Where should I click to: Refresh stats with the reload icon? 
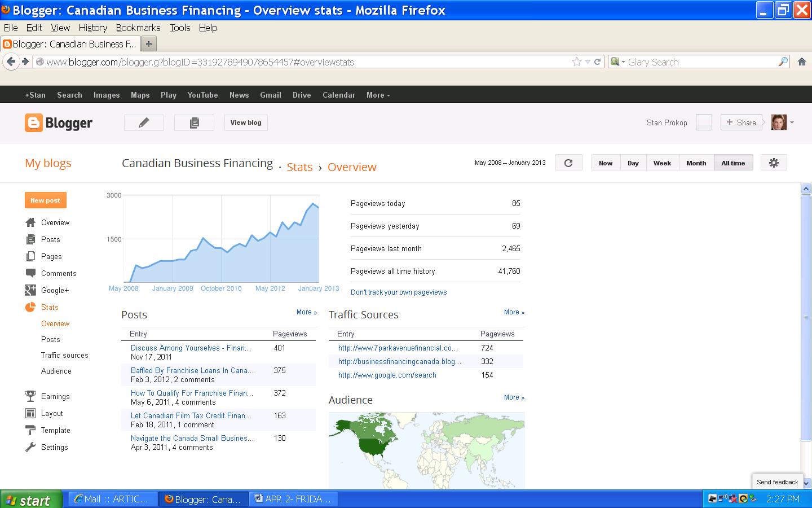(x=568, y=163)
